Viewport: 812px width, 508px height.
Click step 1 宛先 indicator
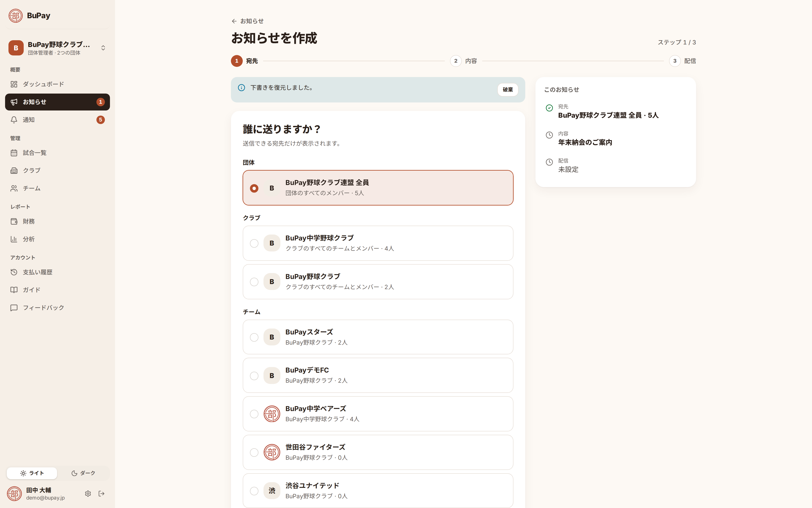244,61
